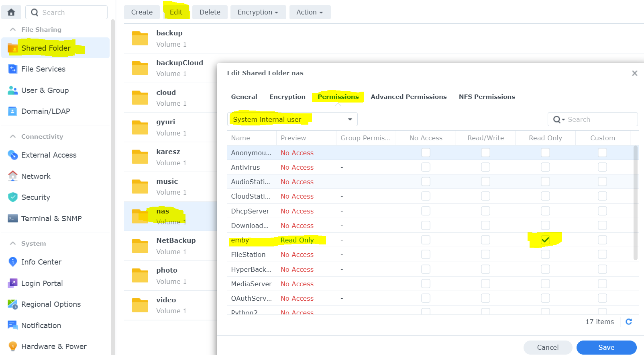Image resolution: width=644 pixels, height=355 pixels.
Task: Open the Action dropdown menu
Action: click(x=310, y=12)
